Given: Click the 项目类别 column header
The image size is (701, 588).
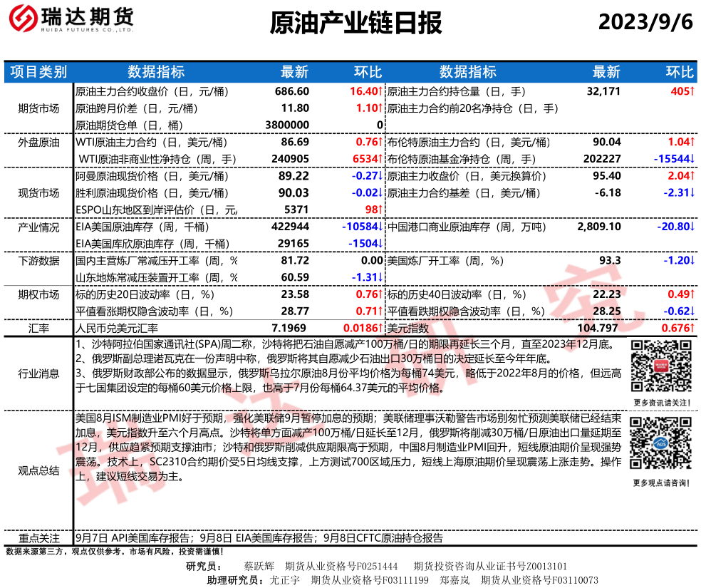Looking at the screenshot, I should [38, 72].
